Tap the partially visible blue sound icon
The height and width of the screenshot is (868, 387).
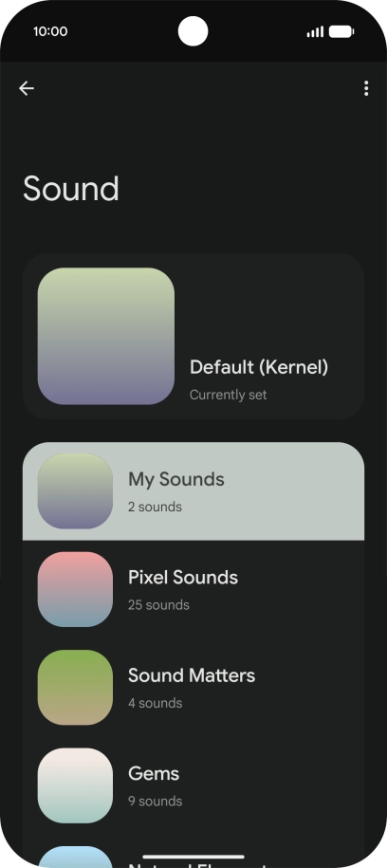(75, 857)
